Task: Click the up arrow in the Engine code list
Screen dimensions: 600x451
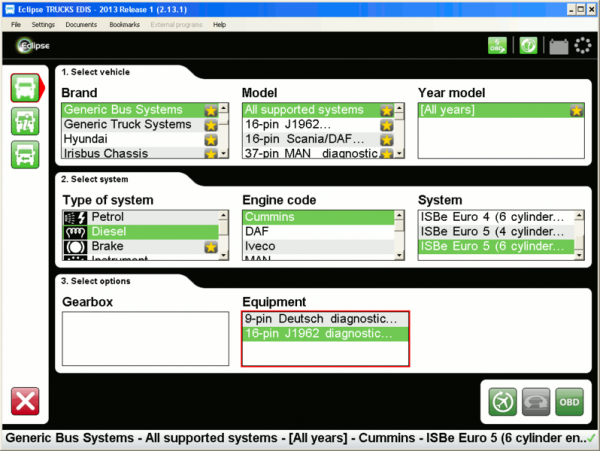Action: point(399,215)
